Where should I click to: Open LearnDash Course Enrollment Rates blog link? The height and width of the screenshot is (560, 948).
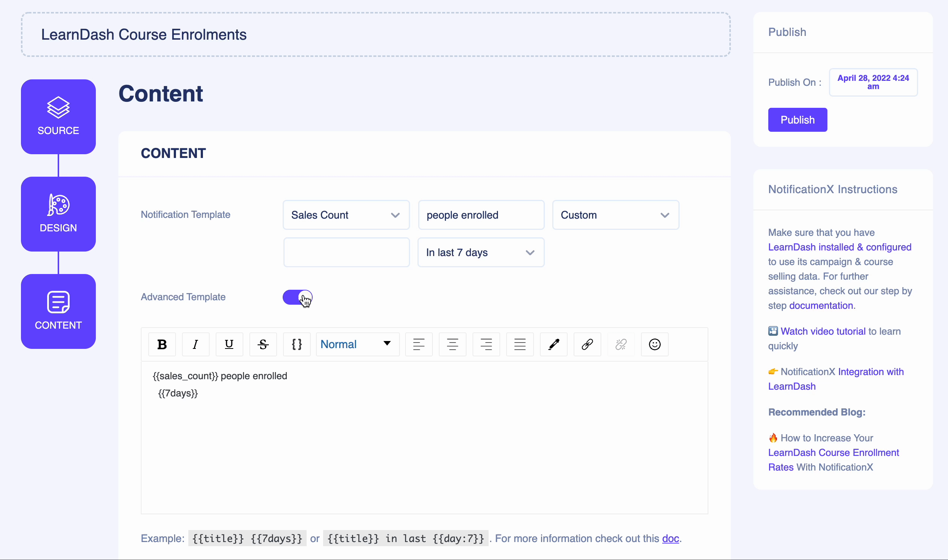coord(834,460)
